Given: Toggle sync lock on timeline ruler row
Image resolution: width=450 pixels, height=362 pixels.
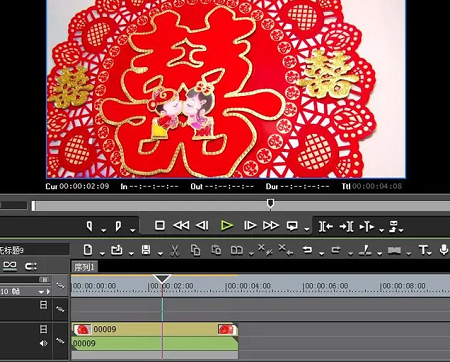Looking at the screenshot, I should click(60, 286).
